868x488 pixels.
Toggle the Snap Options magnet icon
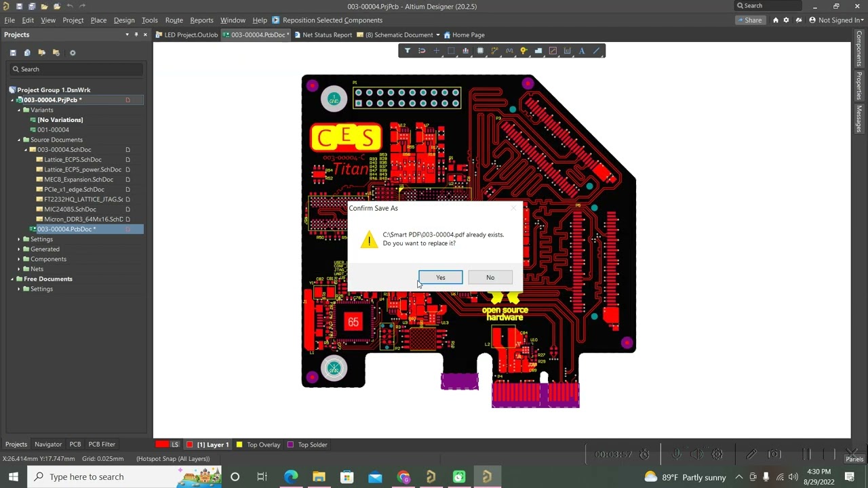(x=422, y=51)
